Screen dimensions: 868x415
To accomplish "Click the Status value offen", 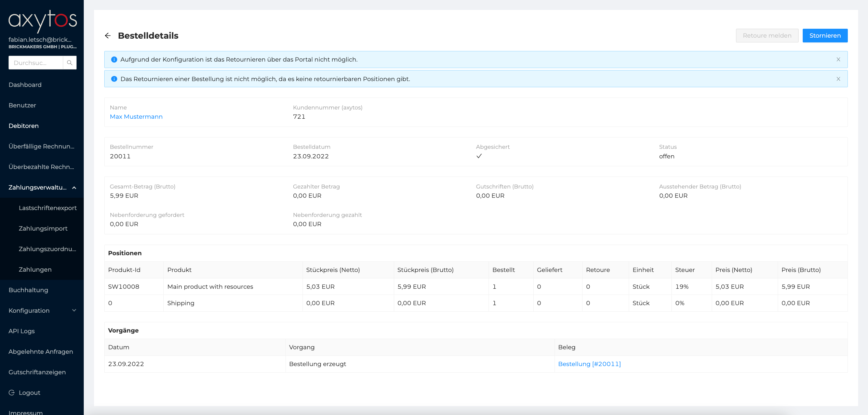I will [x=667, y=156].
